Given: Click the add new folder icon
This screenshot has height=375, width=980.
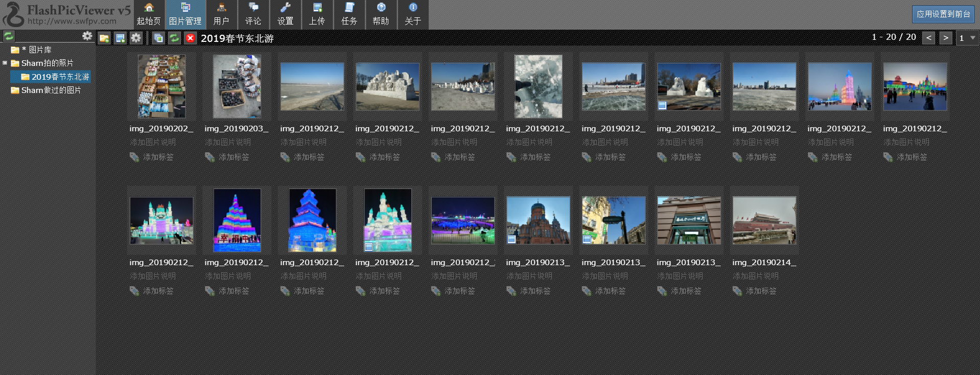Looking at the screenshot, I should (104, 38).
